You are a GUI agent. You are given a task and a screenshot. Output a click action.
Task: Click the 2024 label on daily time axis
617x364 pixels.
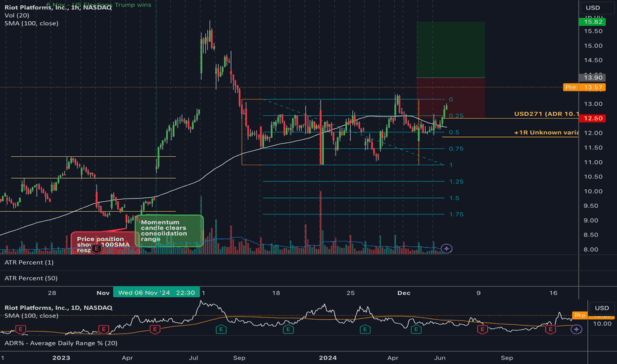[x=328, y=357]
